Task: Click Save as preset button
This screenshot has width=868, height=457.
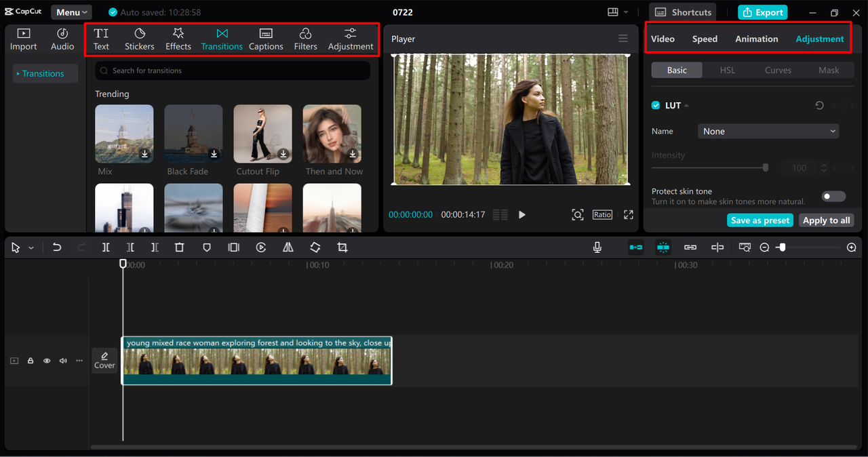Action: tap(760, 220)
